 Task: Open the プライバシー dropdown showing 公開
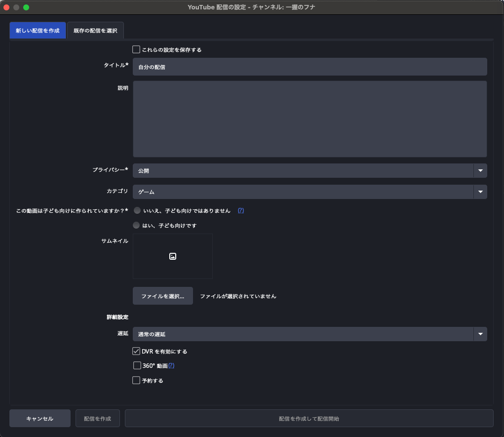click(310, 171)
